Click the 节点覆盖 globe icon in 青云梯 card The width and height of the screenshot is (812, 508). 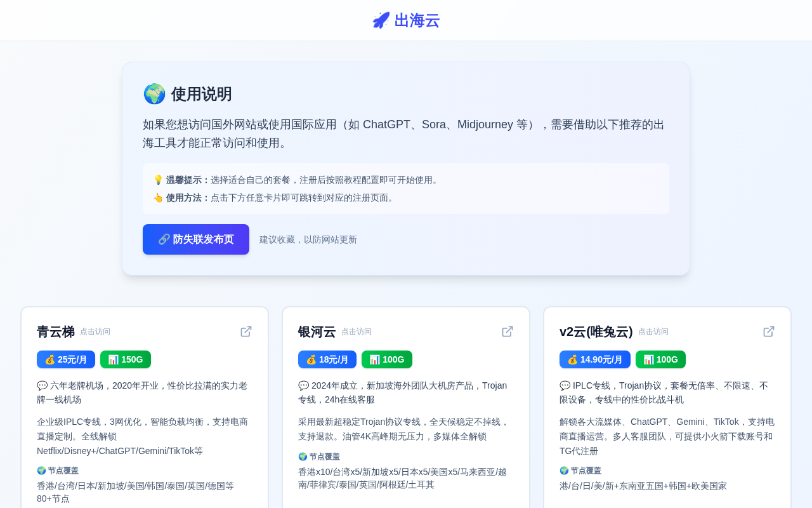click(x=41, y=471)
